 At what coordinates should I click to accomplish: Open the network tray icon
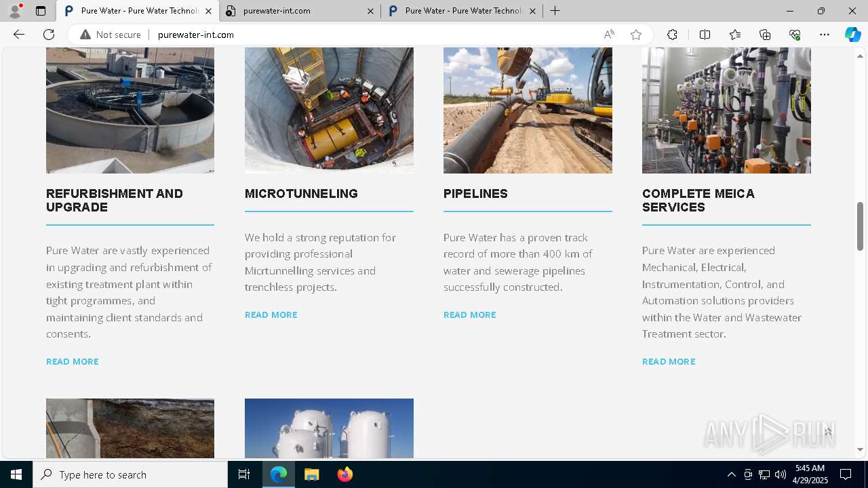pos(764,474)
